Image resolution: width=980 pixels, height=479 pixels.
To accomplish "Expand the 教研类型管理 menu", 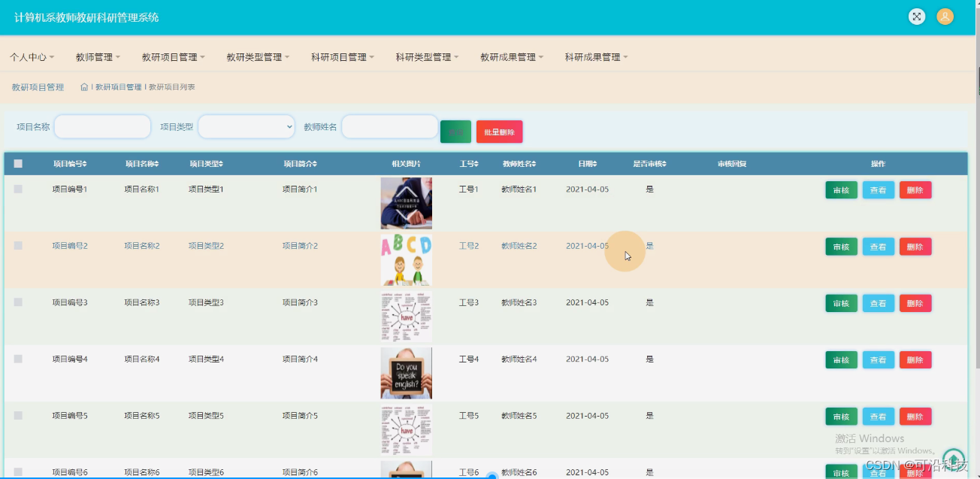I will click(258, 57).
